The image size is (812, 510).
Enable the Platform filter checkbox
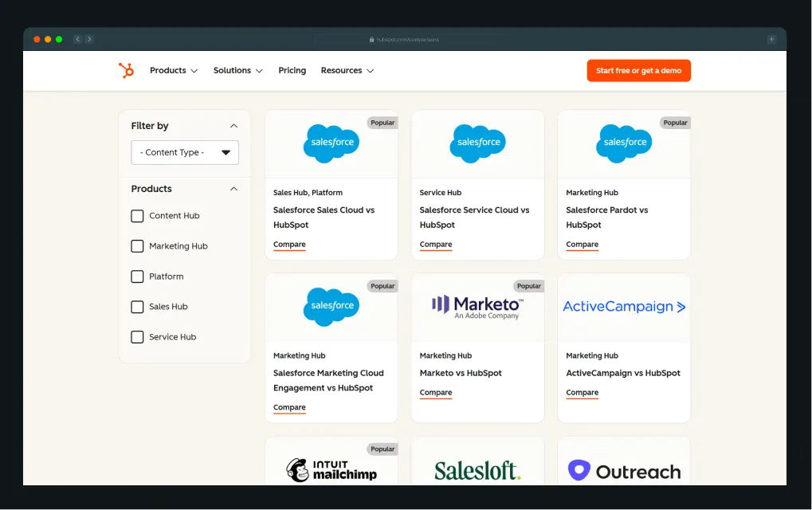137,277
